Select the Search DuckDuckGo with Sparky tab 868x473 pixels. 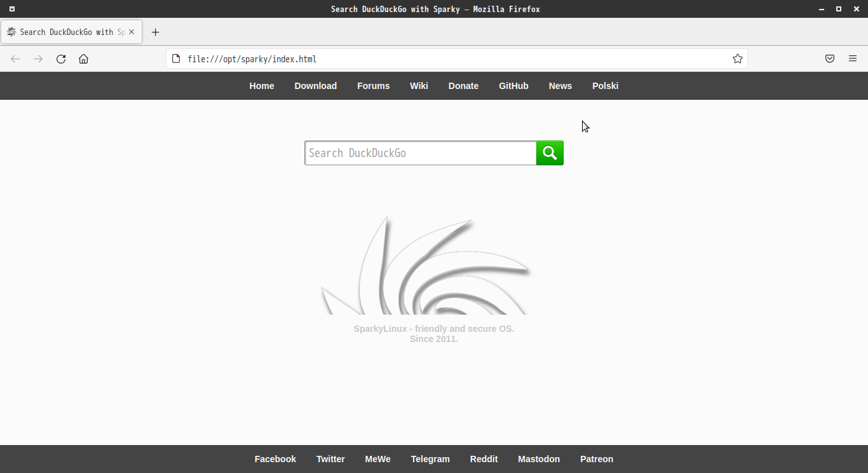(71, 32)
